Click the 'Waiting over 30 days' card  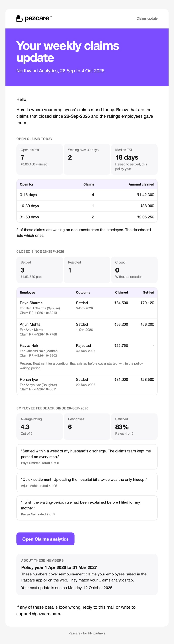pyautogui.click(x=87, y=159)
